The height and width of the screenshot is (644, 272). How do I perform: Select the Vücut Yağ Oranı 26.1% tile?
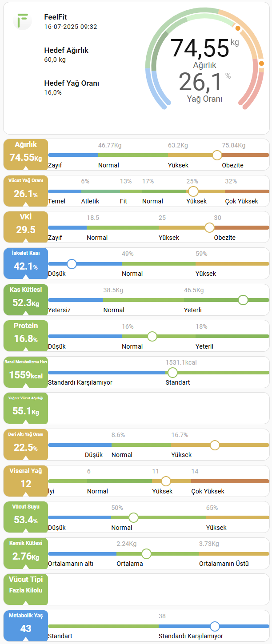[x=26, y=190]
